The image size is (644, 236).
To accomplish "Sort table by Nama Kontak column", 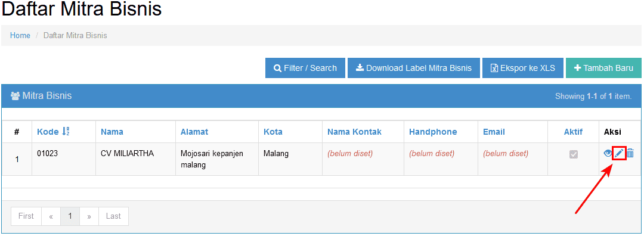I will point(354,132).
